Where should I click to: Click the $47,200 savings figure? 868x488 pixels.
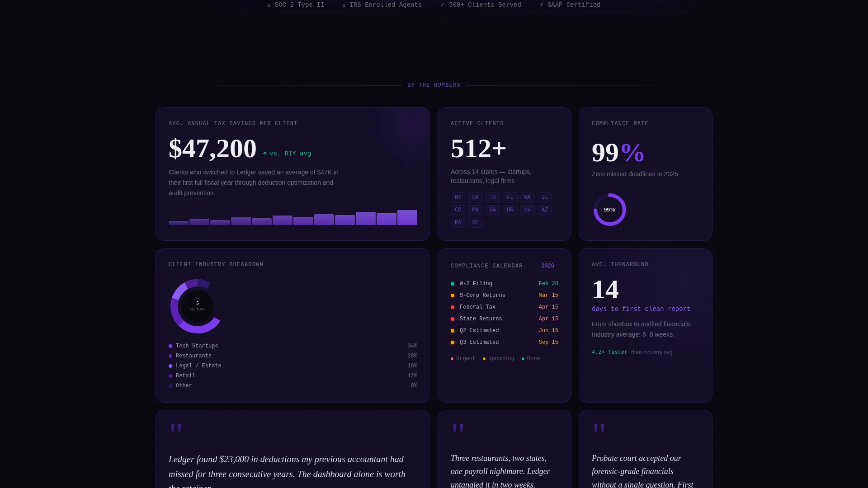pos(212,148)
